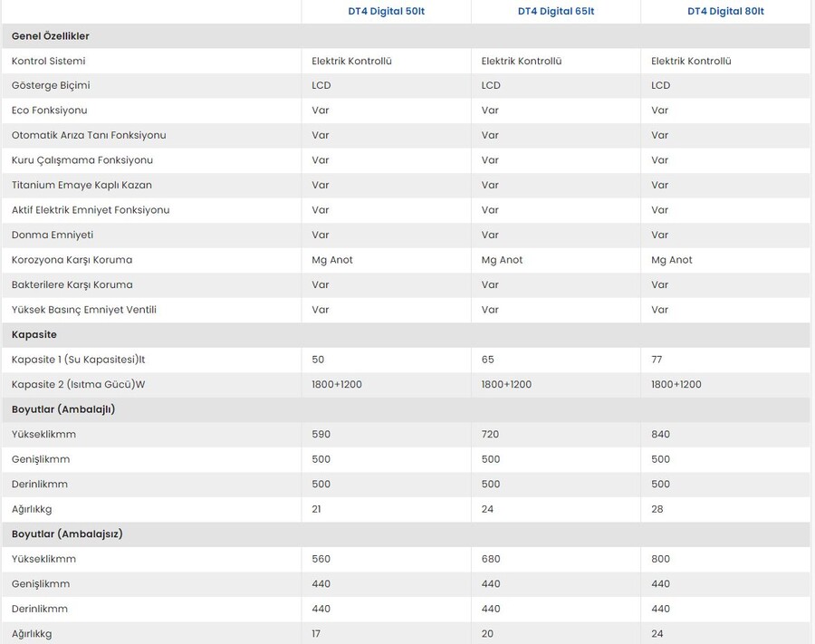Click the Bakterilere Karşı Koruma label

click(72, 284)
